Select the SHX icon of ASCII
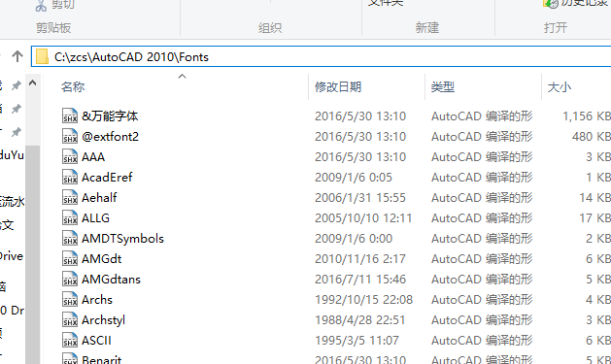Viewport: 611px width, 364px height. tap(70, 341)
